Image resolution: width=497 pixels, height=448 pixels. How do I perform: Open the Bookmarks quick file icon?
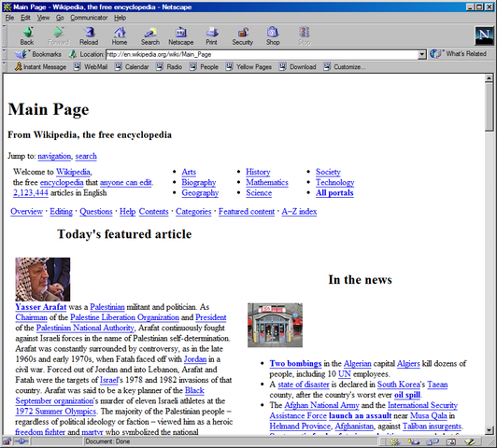point(21,54)
